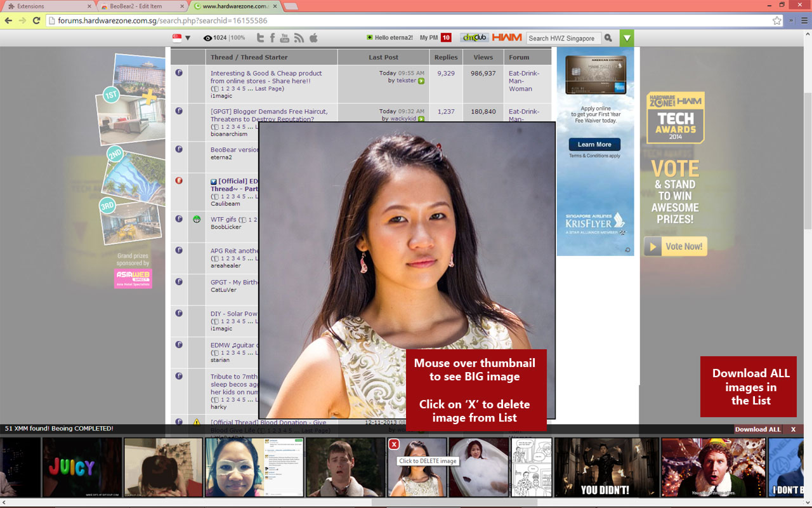This screenshot has width=812, height=508.
Task: Click the status icon of the GPGT Blogger thread
Action: pos(179,111)
